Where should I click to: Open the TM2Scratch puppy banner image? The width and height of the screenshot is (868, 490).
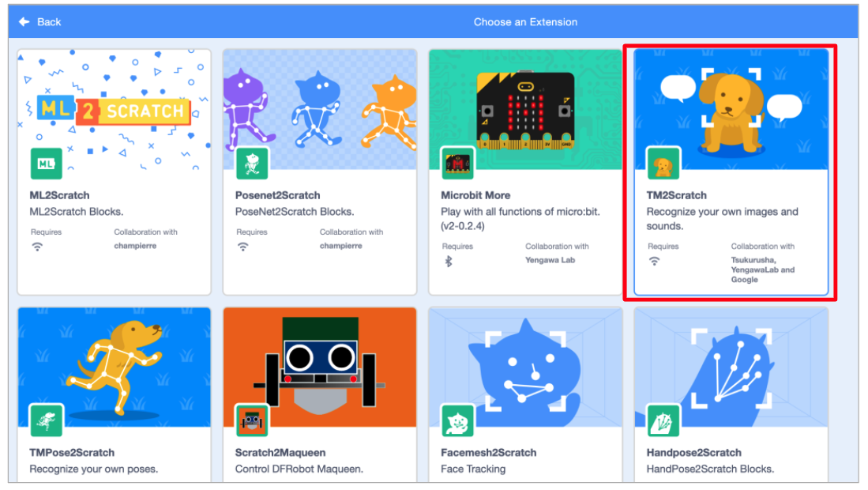731,110
